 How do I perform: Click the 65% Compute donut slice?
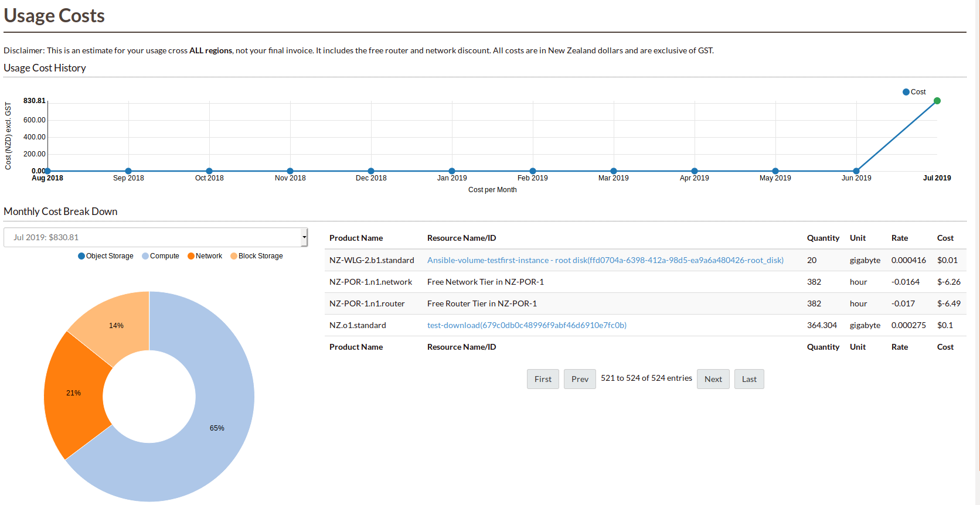(x=217, y=428)
